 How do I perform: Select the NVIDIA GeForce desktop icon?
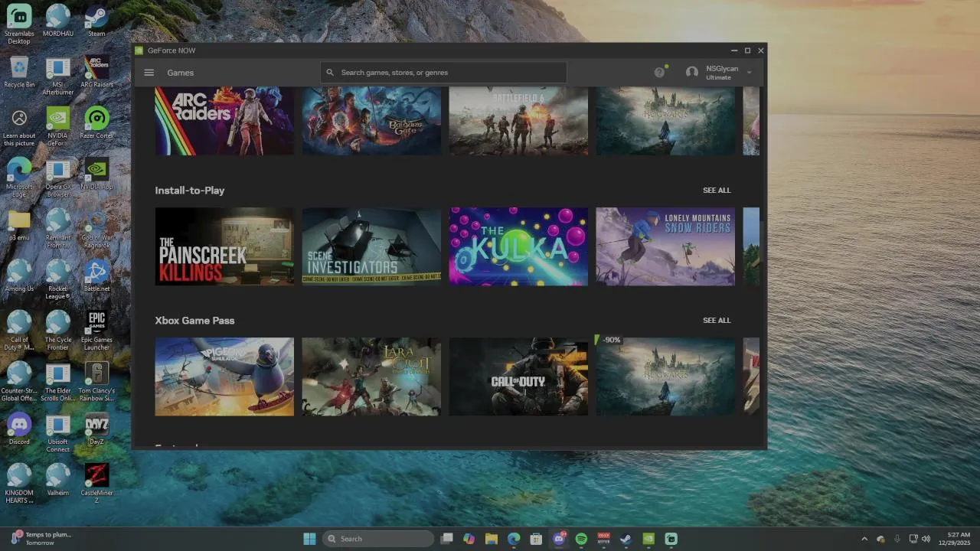pyautogui.click(x=58, y=127)
